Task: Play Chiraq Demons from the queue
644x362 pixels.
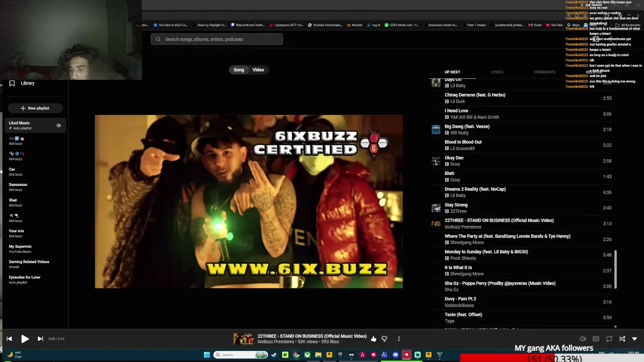Action: click(x=522, y=98)
